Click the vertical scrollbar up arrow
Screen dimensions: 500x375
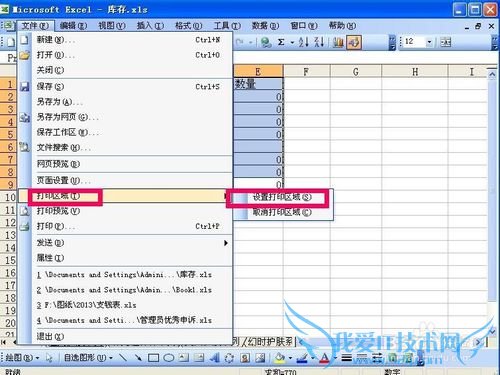pyautogui.click(x=492, y=74)
